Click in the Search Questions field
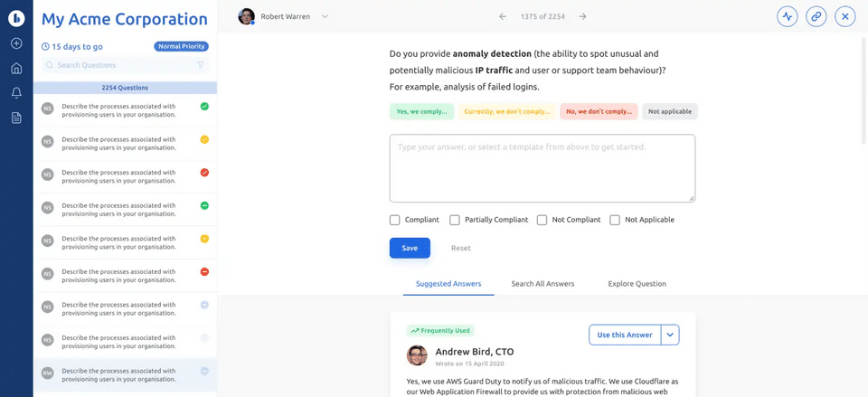Screen dimensions: 868x397 (x=125, y=65)
